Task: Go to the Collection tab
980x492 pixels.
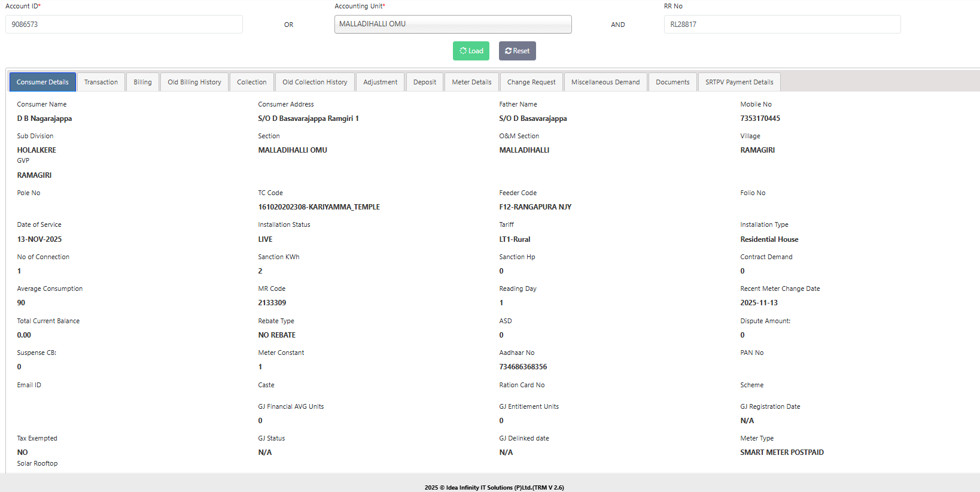Action: (x=252, y=82)
